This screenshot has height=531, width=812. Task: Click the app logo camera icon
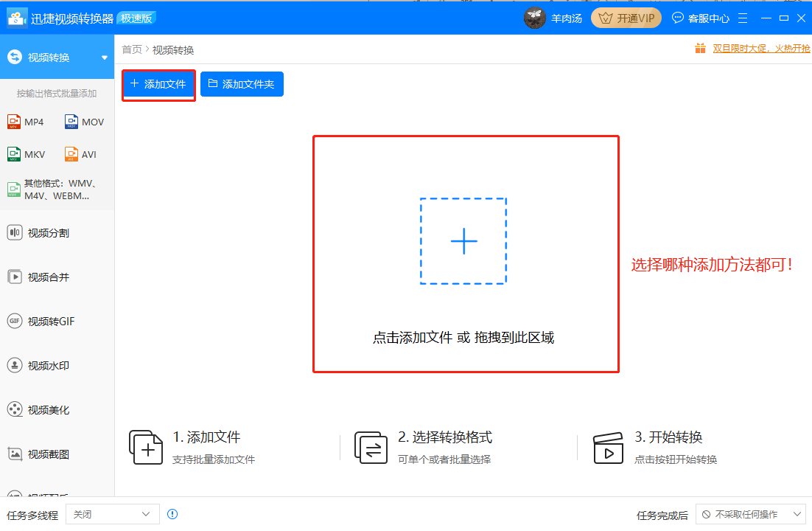pos(16,18)
